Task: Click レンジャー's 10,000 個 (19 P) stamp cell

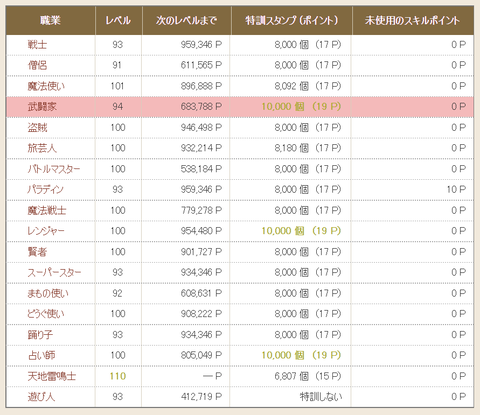Action: point(301,231)
